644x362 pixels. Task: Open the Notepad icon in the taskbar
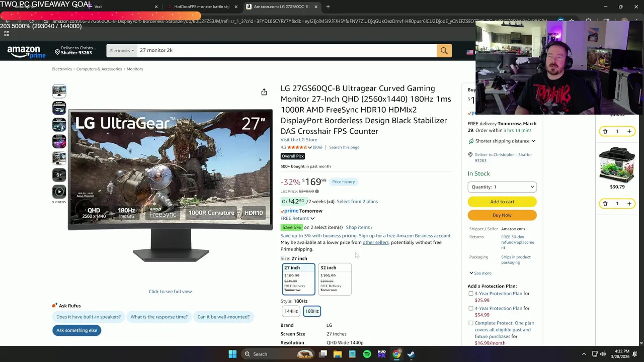pyautogui.click(x=352, y=354)
